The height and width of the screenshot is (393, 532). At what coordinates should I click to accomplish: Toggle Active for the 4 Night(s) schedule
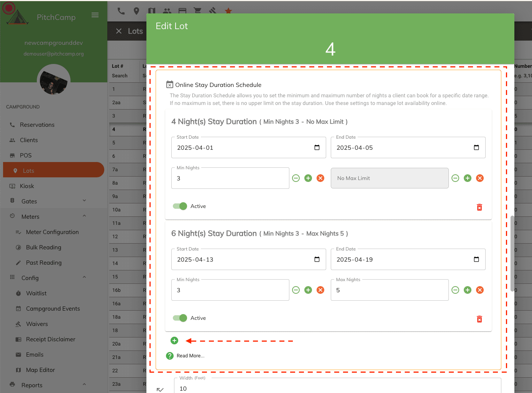click(180, 206)
